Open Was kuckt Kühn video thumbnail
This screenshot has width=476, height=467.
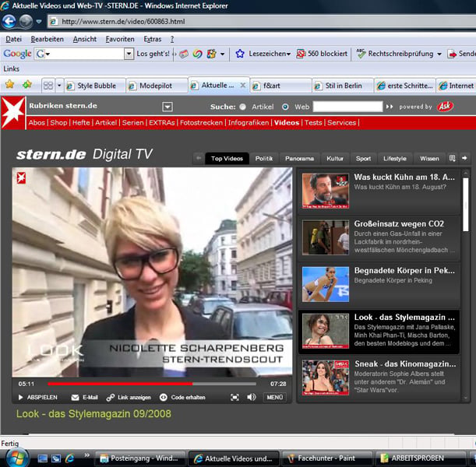coord(326,191)
